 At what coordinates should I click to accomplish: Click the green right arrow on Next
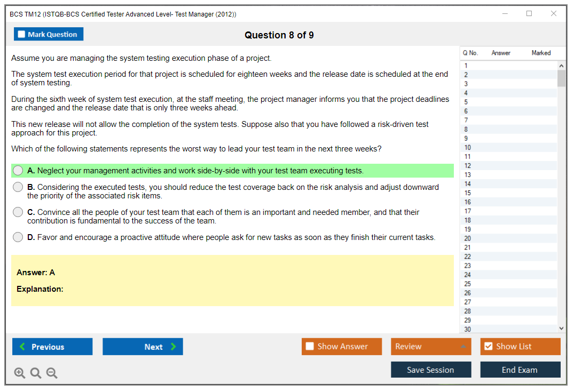click(x=174, y=347)
